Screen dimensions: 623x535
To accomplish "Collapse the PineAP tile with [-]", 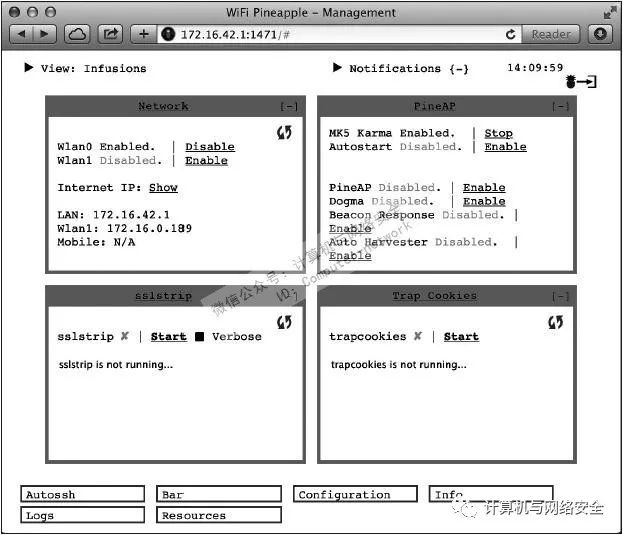I will click(x=561, y=106).
